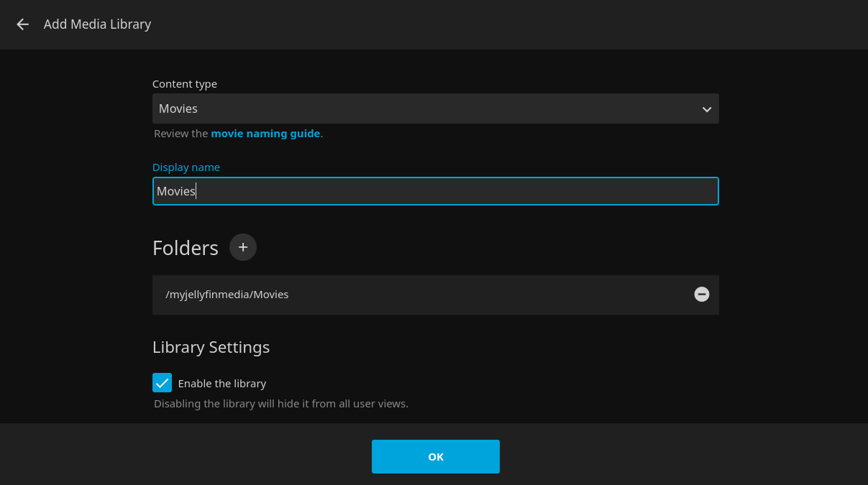
Task: Open the movie naming guide link
Action: [x=265, y=134]
